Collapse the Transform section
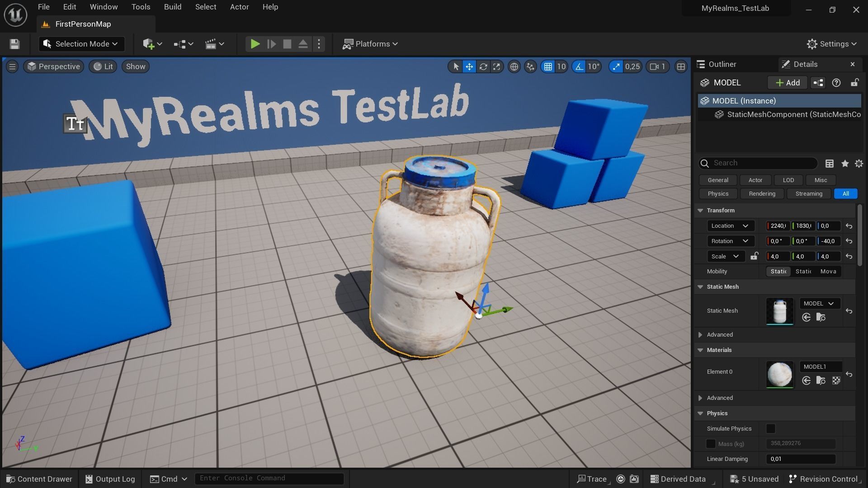The image size is (868, 488). point(700,211)
